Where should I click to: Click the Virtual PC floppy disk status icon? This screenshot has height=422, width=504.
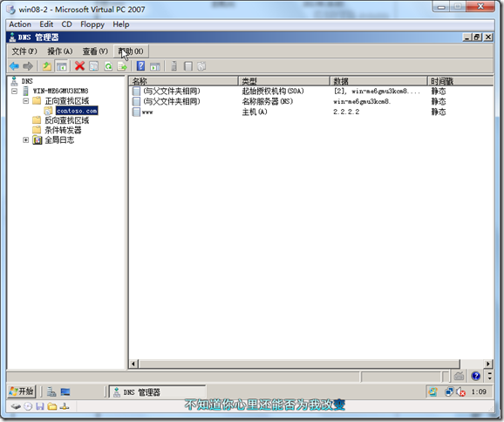[40, 406]
